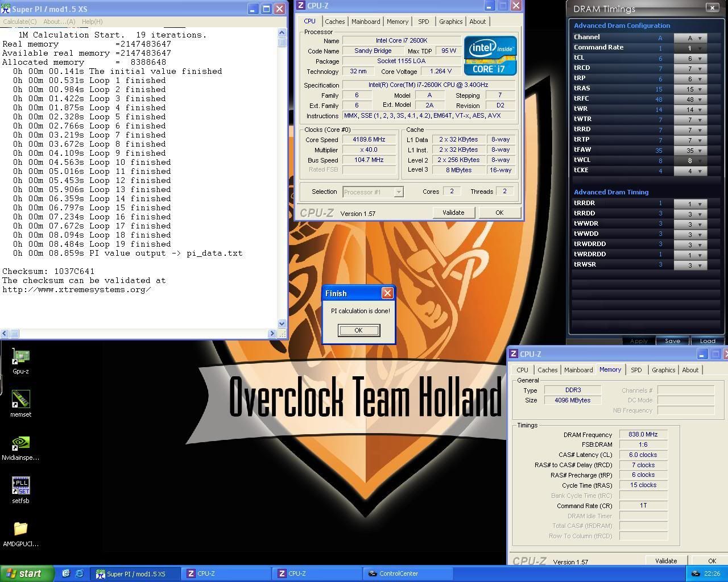Viewport: 728px width, 582px height.
Task: Expand the tCKE value dropdown
Action: [700, 171]
